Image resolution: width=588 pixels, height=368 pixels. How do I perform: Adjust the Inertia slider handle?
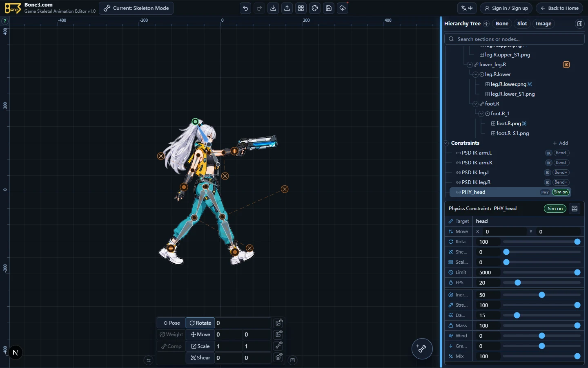(x=542, y=295)
